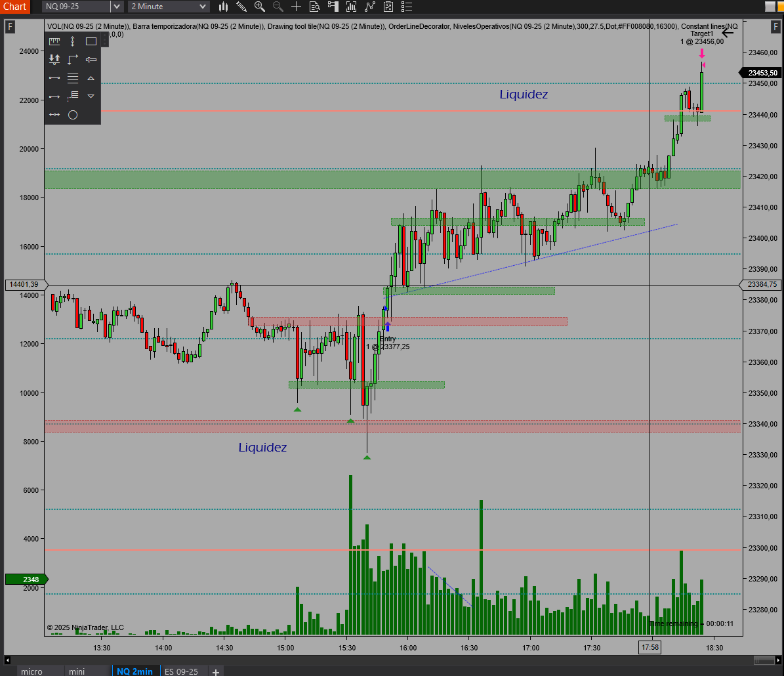Open the drawing tools pencil menu

tap(241, 7)
